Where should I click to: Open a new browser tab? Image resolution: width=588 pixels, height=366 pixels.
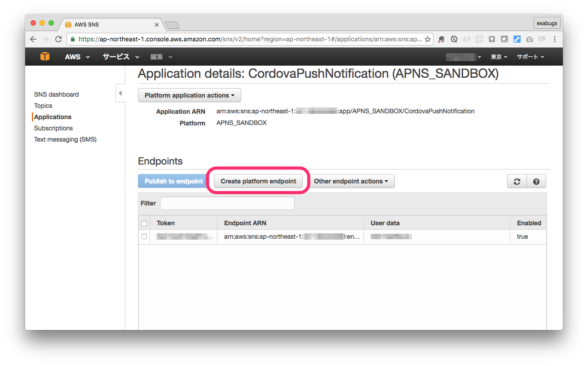click(172, 24)
